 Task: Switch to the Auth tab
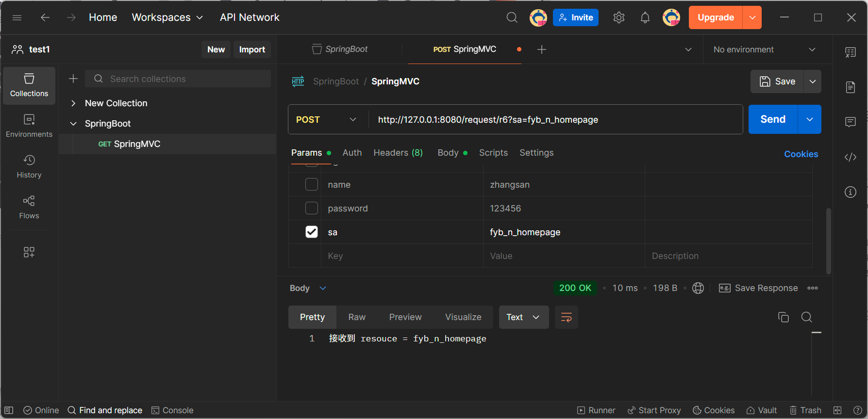click(352, 153)
